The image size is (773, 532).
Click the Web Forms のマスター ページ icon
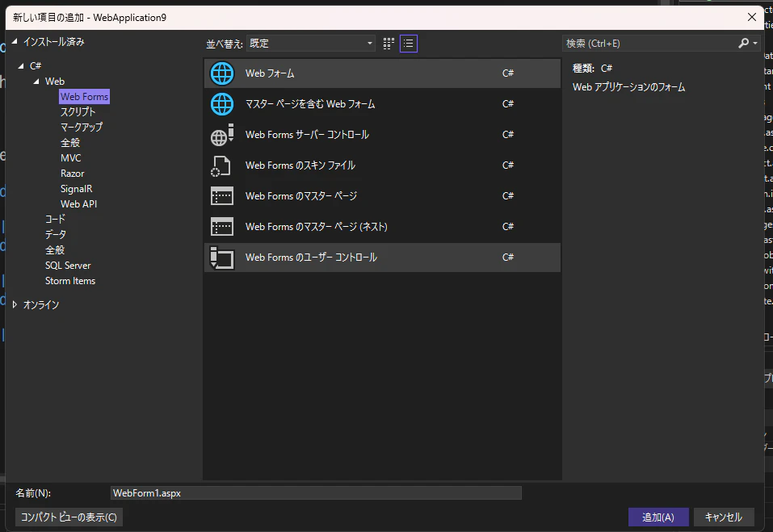tap(222, 196)
